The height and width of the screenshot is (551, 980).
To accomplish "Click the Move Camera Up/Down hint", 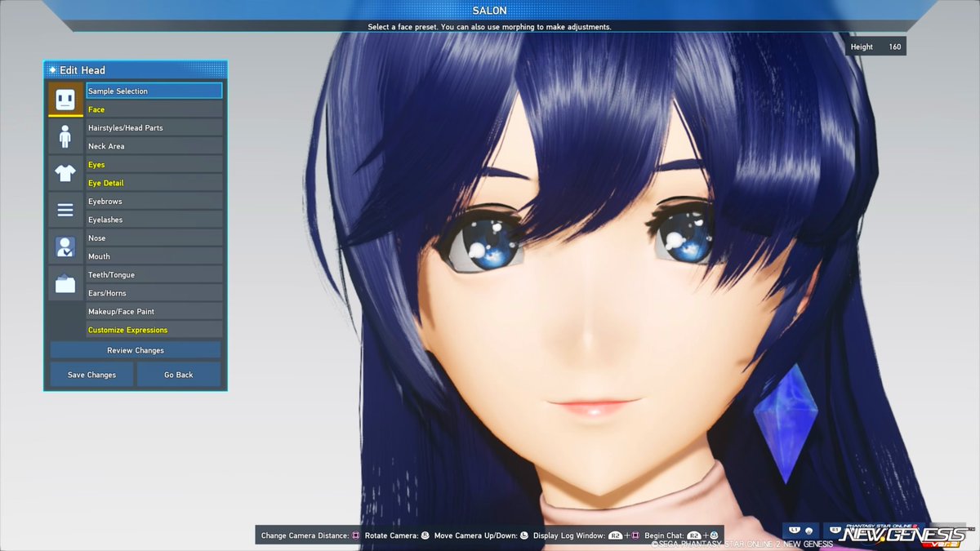I will pos(481,535).
